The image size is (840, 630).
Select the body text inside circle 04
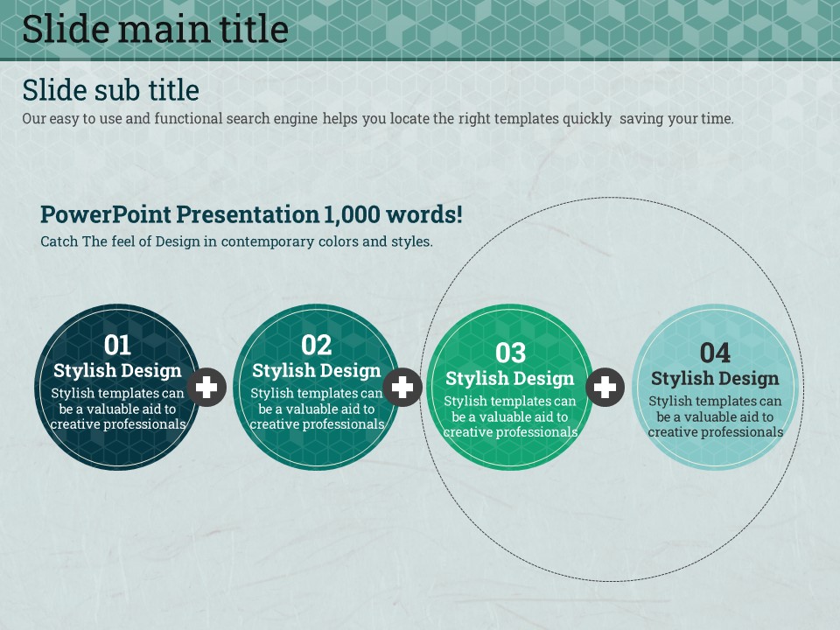click(x=715, y=416)
